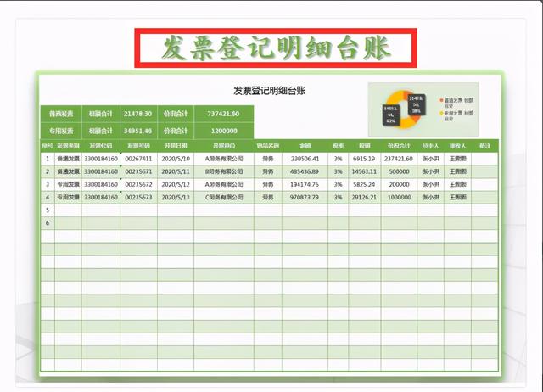The width and height of the screenshot is (543, 392).
Task: Select the amount 194174.76 cell
Action: (x=305, y=185)
